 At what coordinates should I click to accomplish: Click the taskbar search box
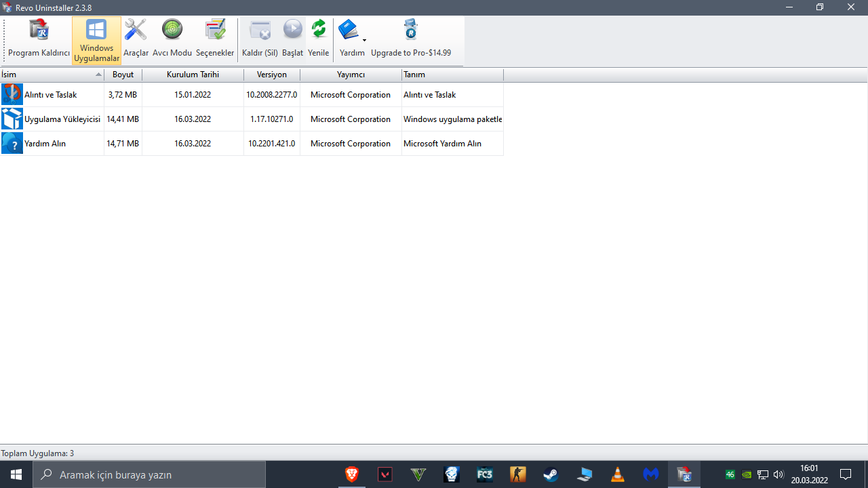149,474
